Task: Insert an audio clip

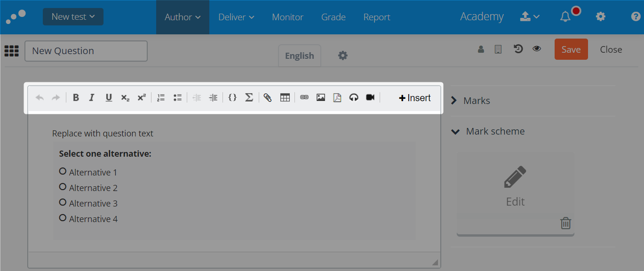Action: 354,97
